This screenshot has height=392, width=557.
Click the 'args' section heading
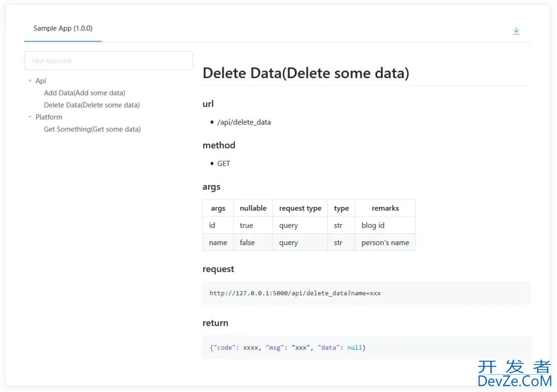point(212,187)
